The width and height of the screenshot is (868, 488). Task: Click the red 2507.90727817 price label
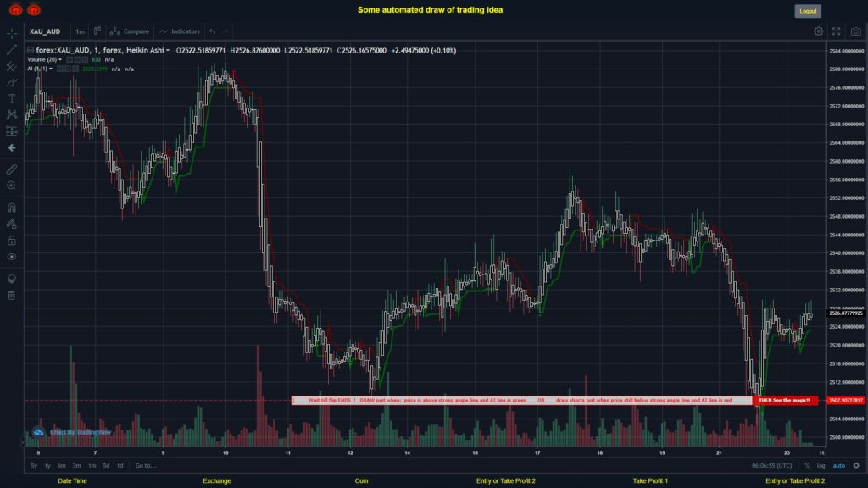pos(845,400)
